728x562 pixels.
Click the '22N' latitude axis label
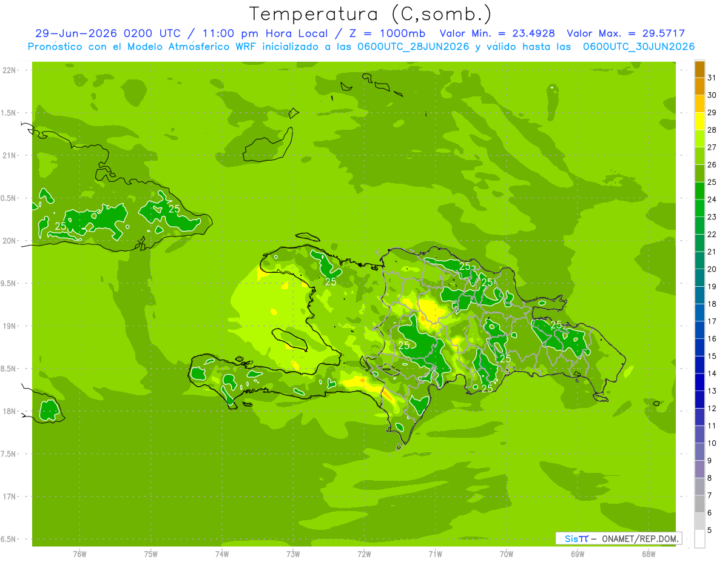point(9,70)
